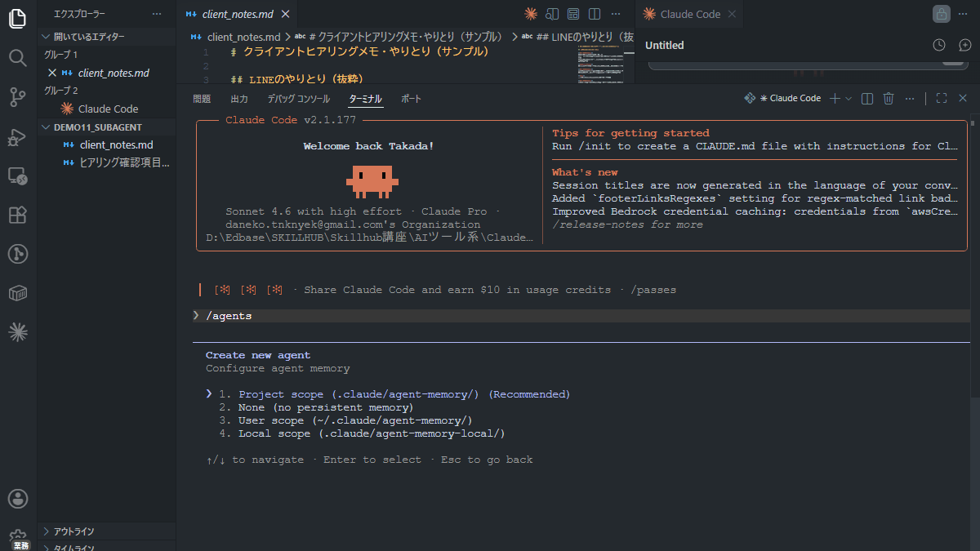Click the クライアントヒアリングメモ breadcrumb heading

(399, 37)
